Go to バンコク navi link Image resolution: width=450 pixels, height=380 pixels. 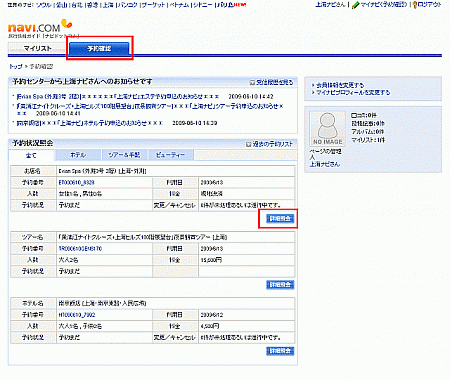(128, 5)
